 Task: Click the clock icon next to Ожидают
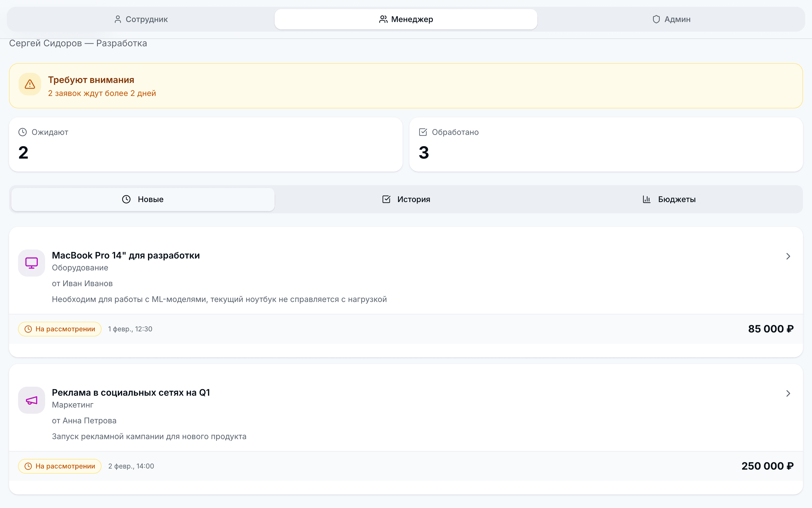[23, 132]
